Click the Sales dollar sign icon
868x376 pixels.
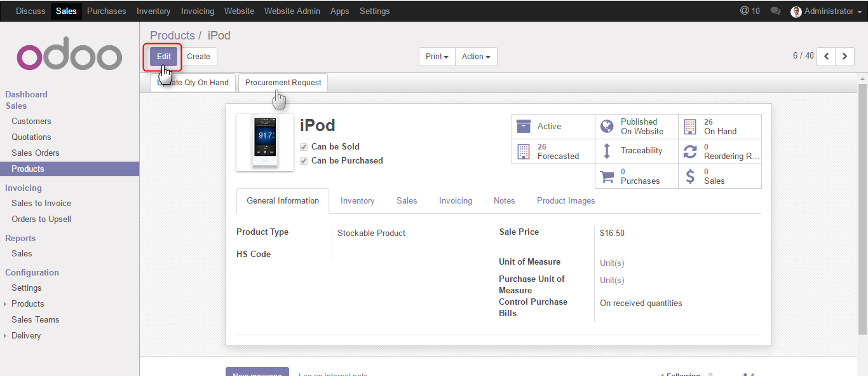tap(690, 176)
